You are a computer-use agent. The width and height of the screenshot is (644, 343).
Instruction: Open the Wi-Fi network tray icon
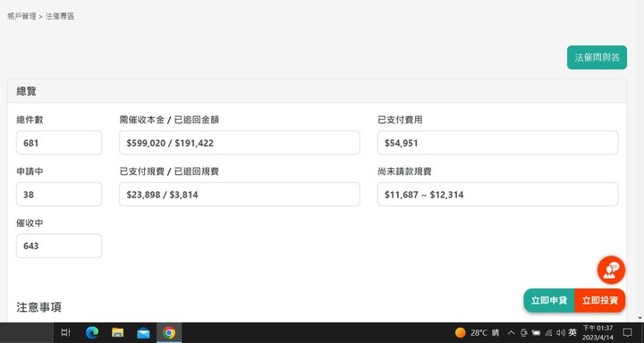tap(548, 333)
